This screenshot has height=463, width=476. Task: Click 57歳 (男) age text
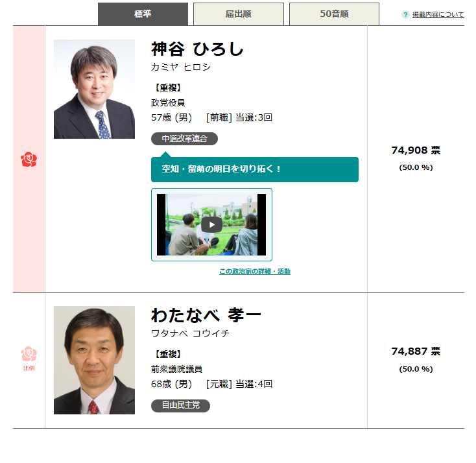(171, 117)
